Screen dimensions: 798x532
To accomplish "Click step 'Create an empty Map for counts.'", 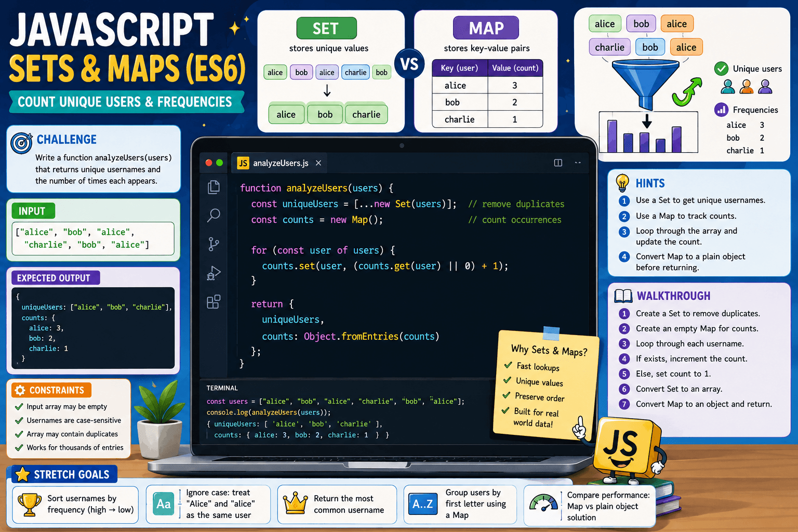I will coord(697,328).
